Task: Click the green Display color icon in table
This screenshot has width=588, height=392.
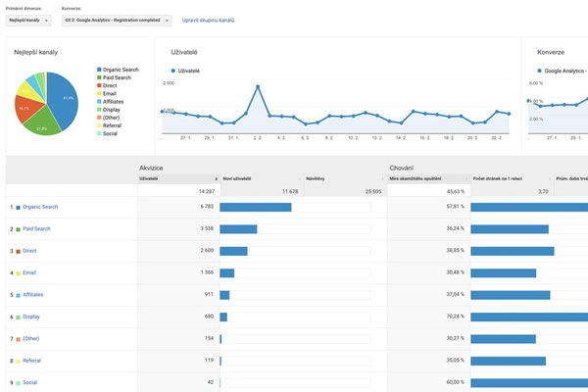Action: tap(17, 317)
